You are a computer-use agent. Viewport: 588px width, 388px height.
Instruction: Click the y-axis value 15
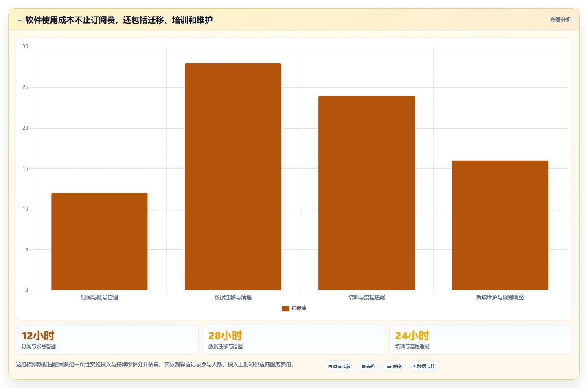pyautogui.click(x=25, y=168)
